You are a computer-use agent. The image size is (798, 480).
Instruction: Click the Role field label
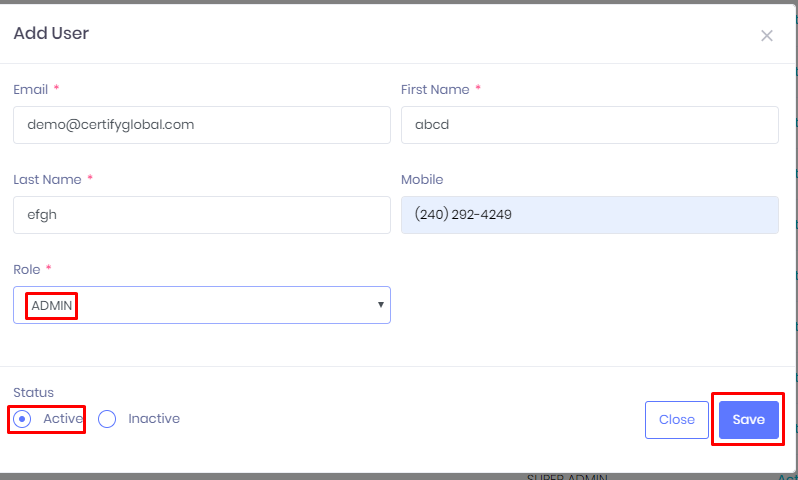[x=27, y=269]
